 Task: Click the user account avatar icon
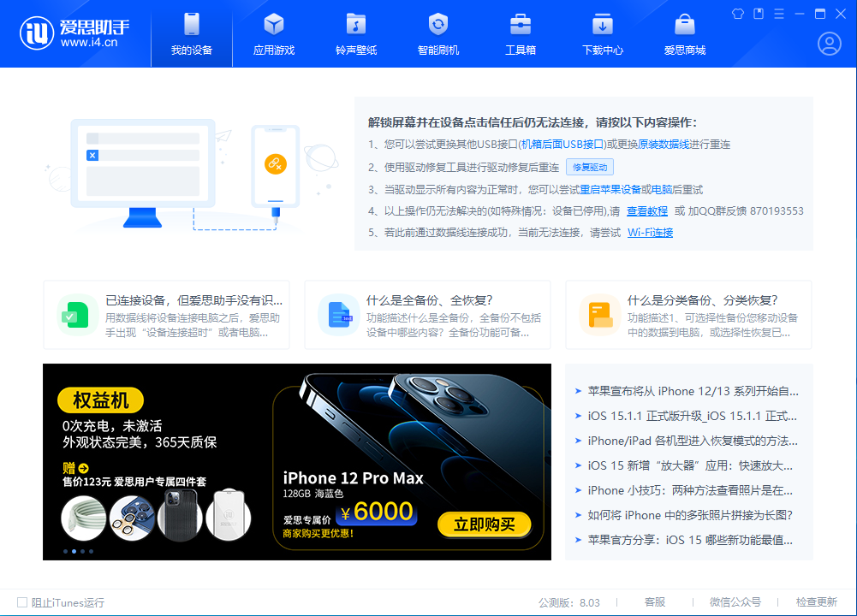(829, 44)
